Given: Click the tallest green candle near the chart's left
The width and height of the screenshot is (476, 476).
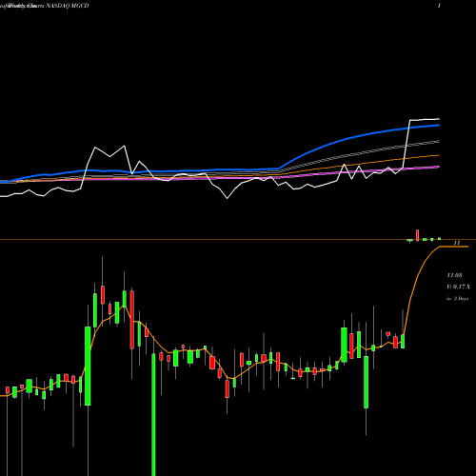Looking at the screenshot, I should tap(88, 366).
